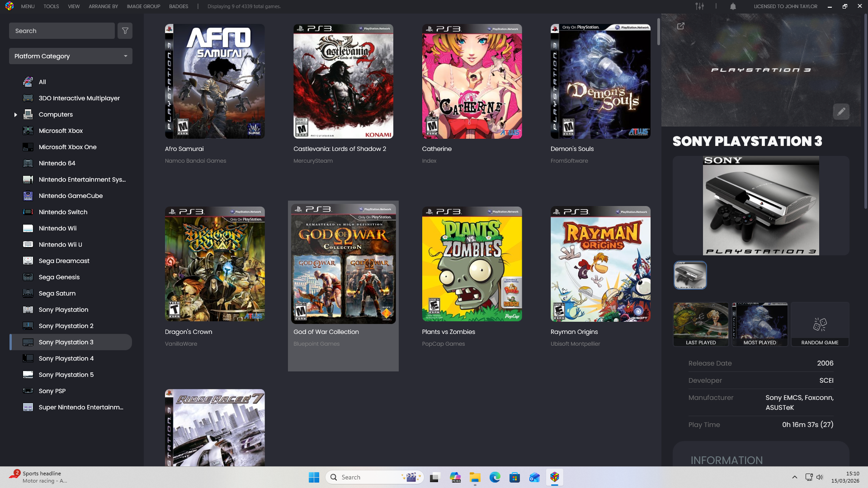Screen dimensions: 868x488
Task: Expand the Computers tree category
Action: [x=15, y=115]
